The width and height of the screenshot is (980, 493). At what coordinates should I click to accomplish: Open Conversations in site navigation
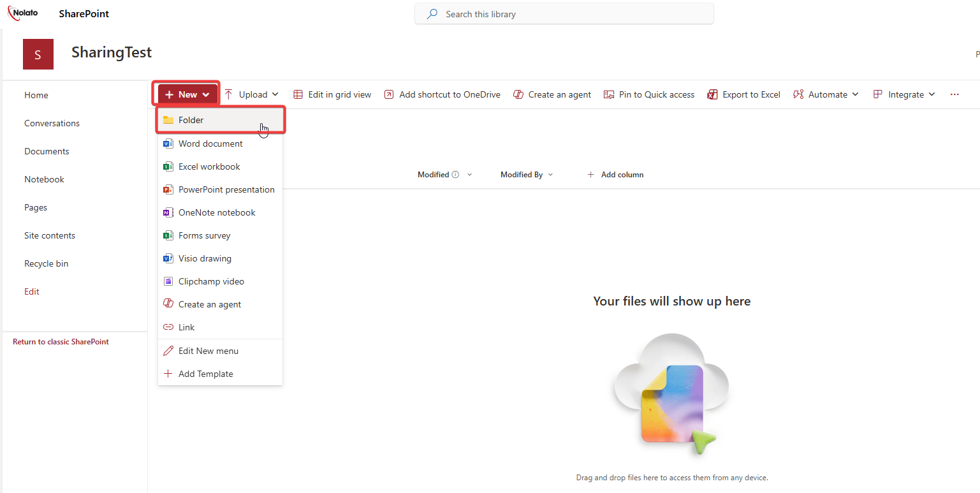(x=52, y=123)
